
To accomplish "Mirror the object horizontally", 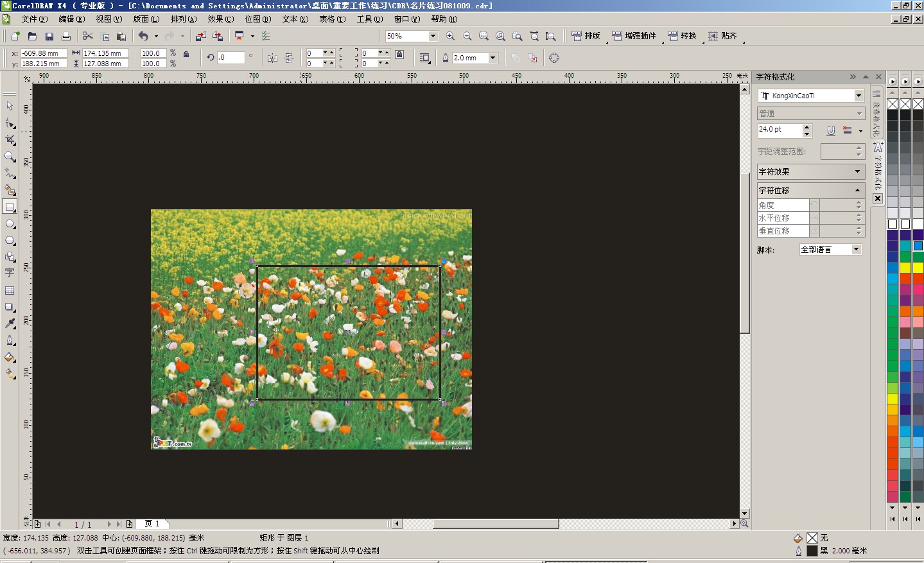I will [x=272, y=58].
